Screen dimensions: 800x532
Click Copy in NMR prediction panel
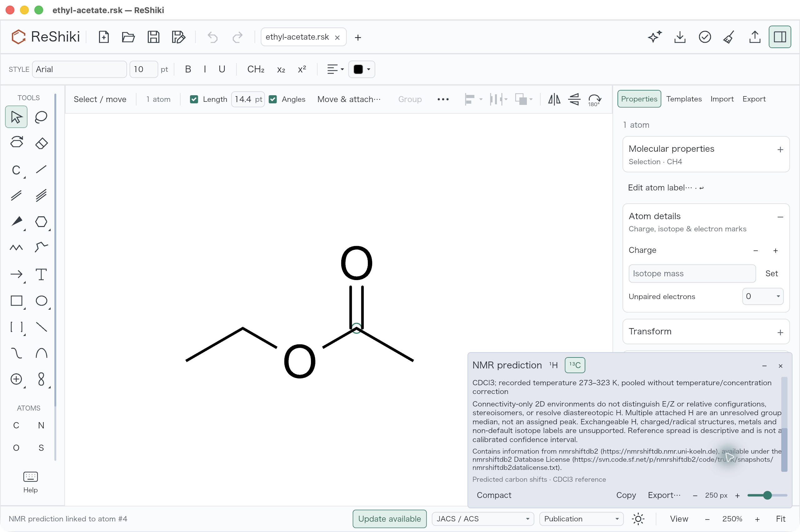[x=626, y=495]
